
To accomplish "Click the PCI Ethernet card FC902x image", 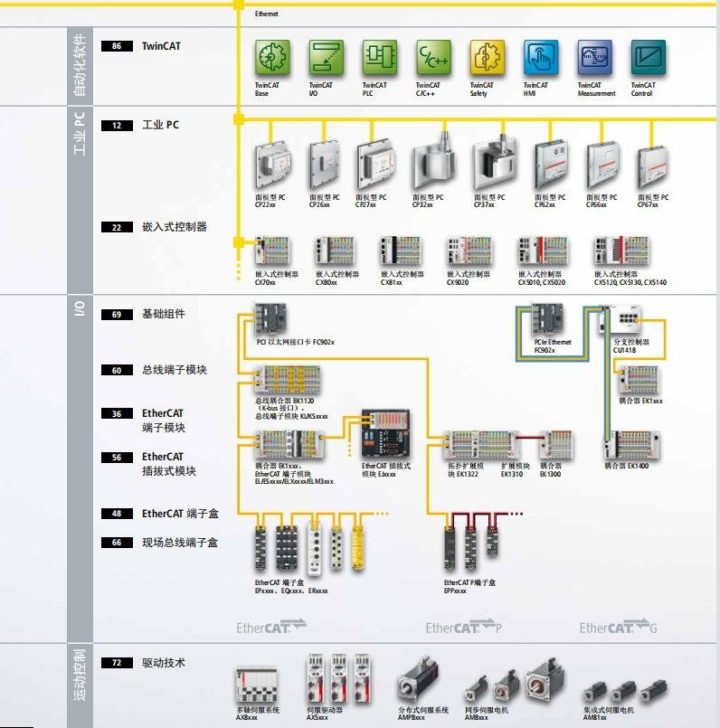I will pyautogui.click(x=270, y=318).
